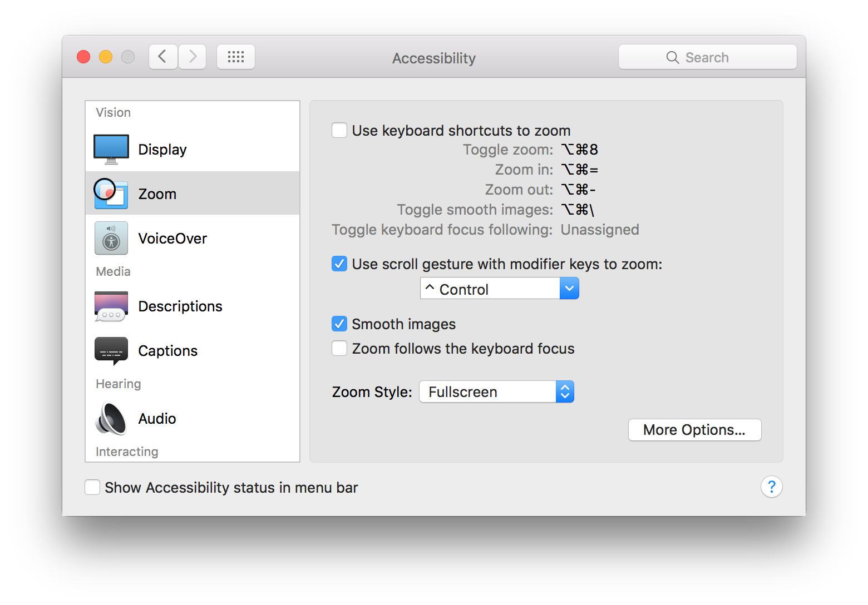Click the Search field in toolbar
The height and width of the screenshot is (605, 868).
click(708, 57)
